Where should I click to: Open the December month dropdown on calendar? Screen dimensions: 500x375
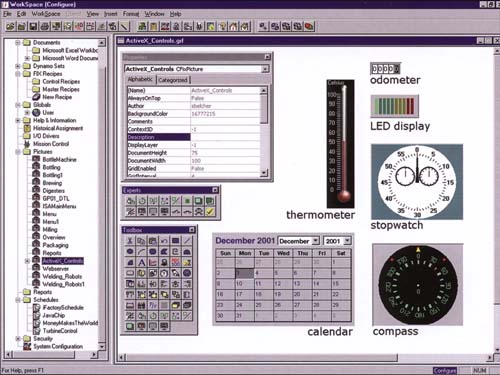point(316,241)
